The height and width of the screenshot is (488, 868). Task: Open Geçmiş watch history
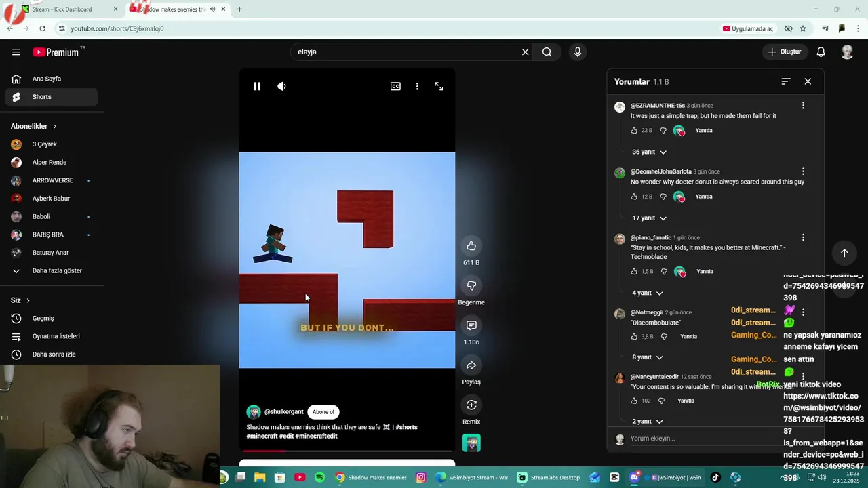point(52,319)
